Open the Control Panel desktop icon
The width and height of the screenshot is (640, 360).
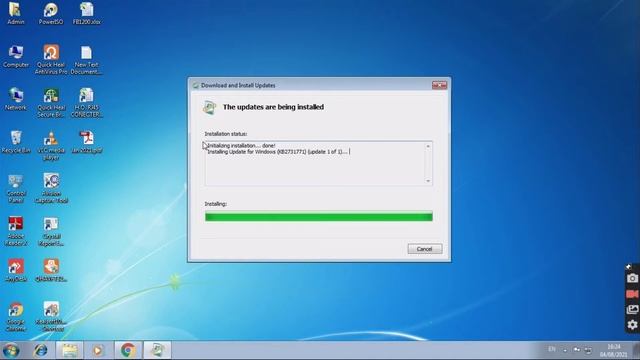tap(16, 189)
